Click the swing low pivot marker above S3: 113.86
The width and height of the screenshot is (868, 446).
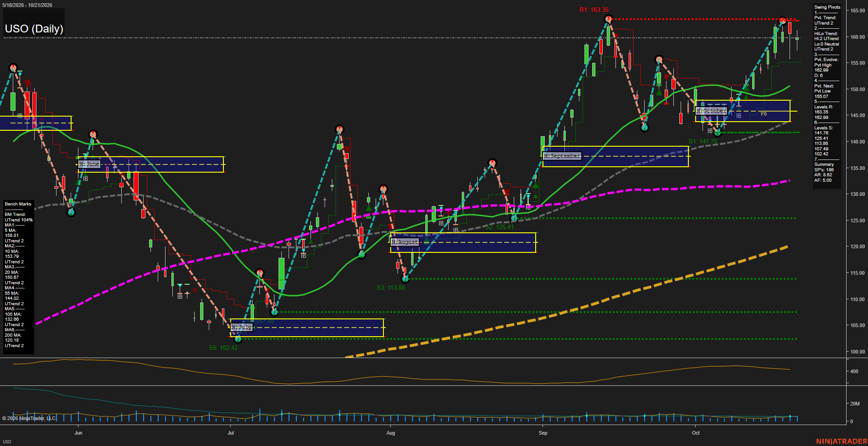point(405,278)
